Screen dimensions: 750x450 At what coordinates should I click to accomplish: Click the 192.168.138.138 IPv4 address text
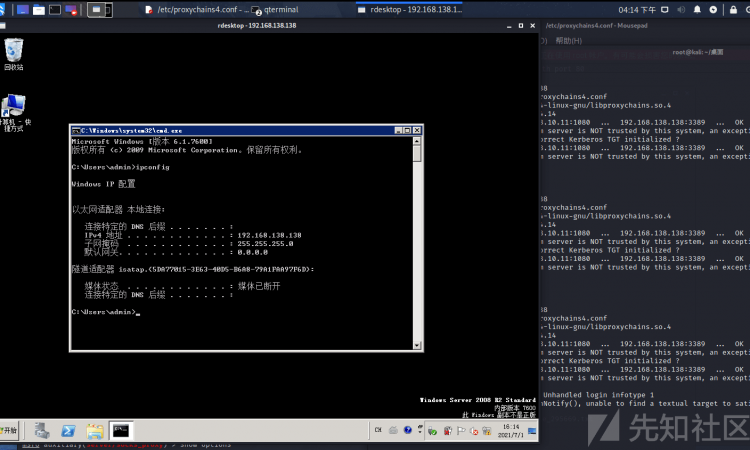tap(269, 235)
